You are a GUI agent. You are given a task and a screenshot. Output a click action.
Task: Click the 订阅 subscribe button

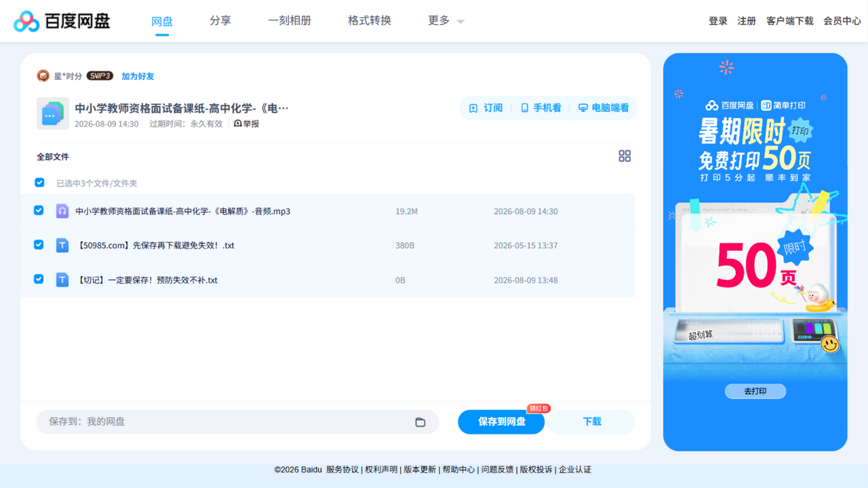(486, 108)
